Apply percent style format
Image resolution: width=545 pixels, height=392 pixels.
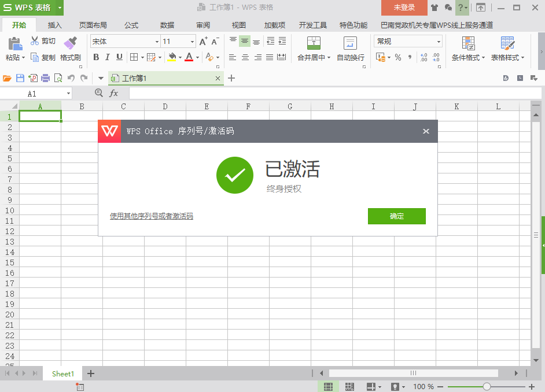coord(398,57)
